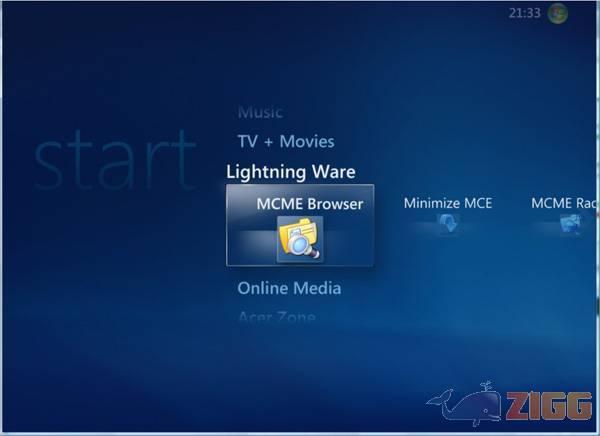Open the Online Media category
The image size is (600, 436).
[x=289, y=288]
